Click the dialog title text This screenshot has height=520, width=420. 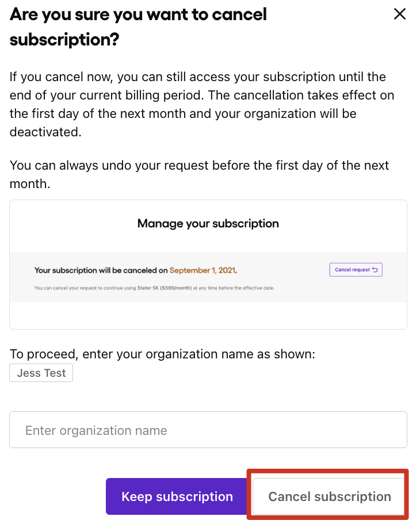point(138,26)
